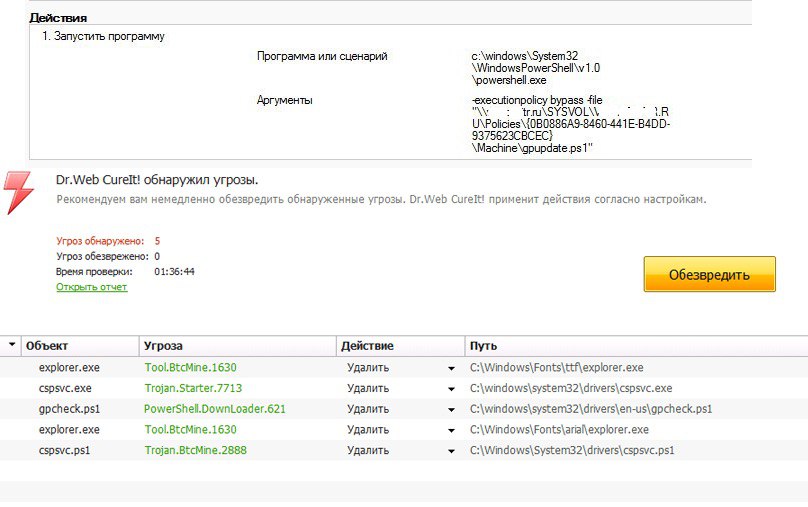
Task: Open the select-all dropdown arrow in the table header
Action: click(x=12, y=344)
